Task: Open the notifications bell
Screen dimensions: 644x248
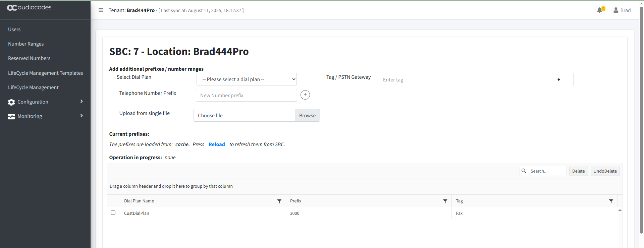Action: (x=600, y=10)
